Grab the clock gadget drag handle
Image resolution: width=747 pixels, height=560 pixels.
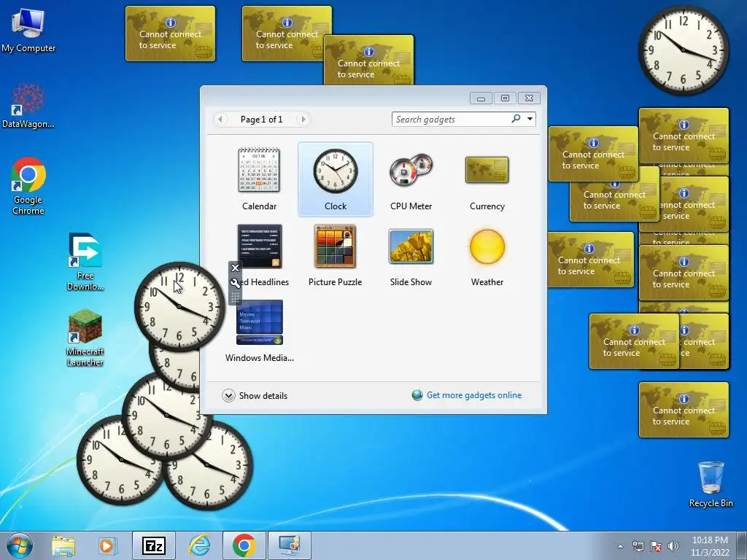[235, 297]
